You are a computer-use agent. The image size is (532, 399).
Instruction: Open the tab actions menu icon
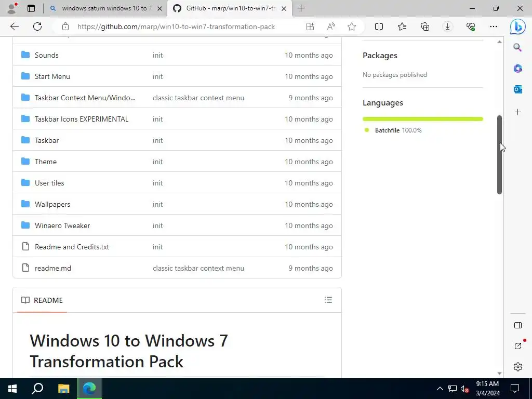(31, 8)
